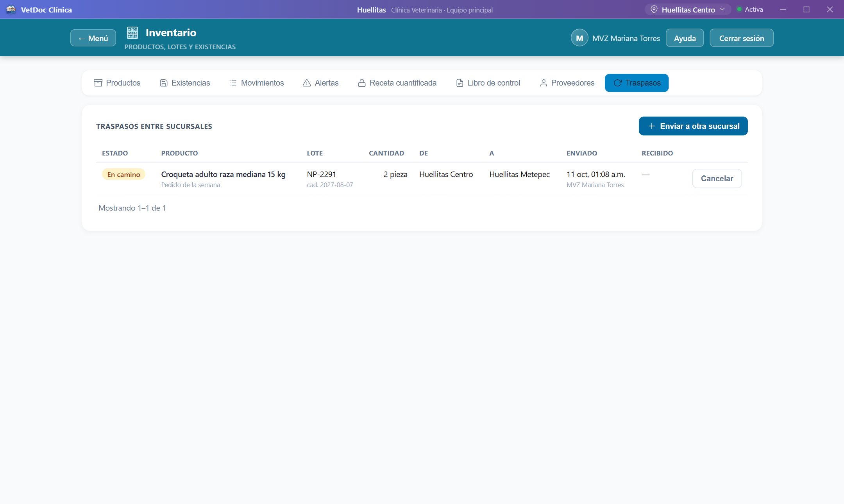Click the list icon of Movimientos tab
844x504 pixels.
[233, 83]
